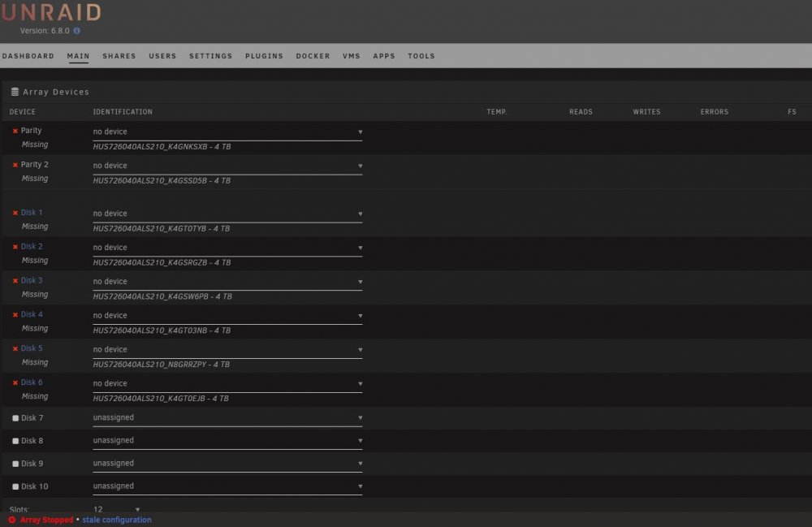The width and height of the screenshot is (812, 527).
Task: Open the Disk 7 unassigned dropdown
Action: 227,417
